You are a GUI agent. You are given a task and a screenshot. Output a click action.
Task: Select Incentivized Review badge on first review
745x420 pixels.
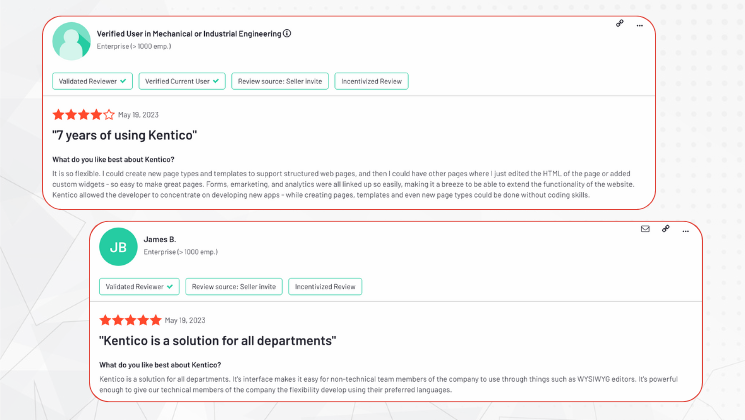[x=371, y=81]
